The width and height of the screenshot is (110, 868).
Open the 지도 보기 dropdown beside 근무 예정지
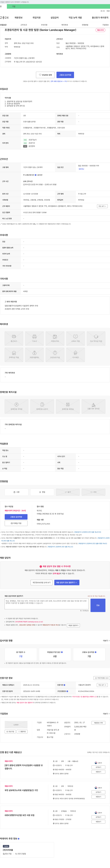coord(102,206)
